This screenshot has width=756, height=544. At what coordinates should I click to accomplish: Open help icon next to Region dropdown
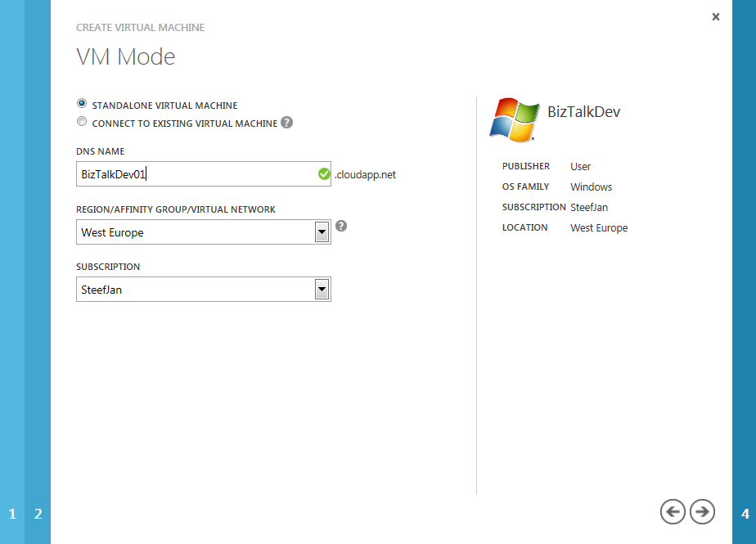341,226
